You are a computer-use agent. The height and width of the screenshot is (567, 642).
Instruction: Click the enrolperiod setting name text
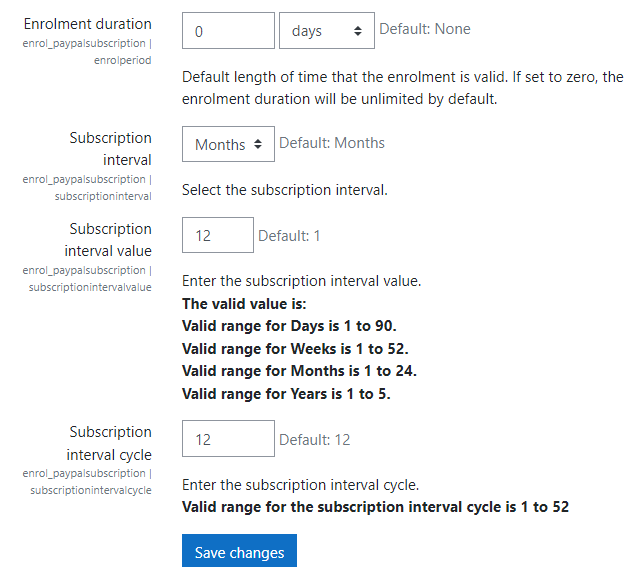coord(122,60)
